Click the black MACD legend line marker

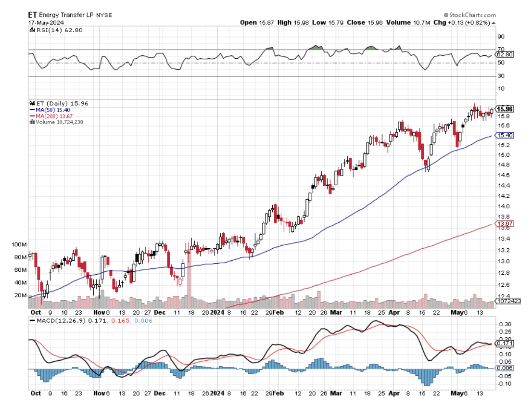click(x=32, y=320)
